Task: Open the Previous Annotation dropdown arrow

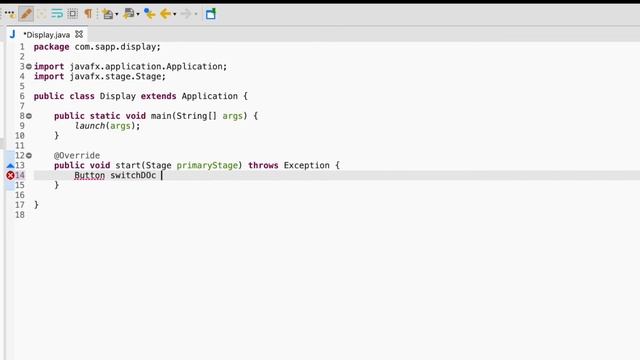Action: click(x=138, y=14)
